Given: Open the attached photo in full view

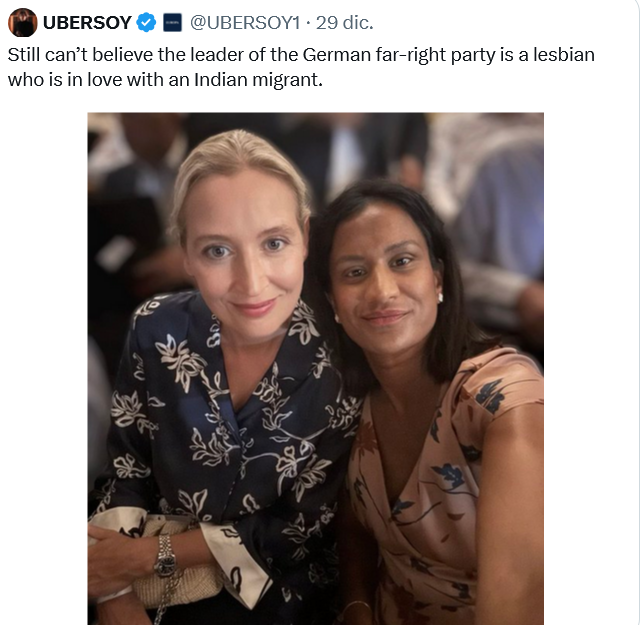Looking at the screenshot, I should (x=316, y=368).
